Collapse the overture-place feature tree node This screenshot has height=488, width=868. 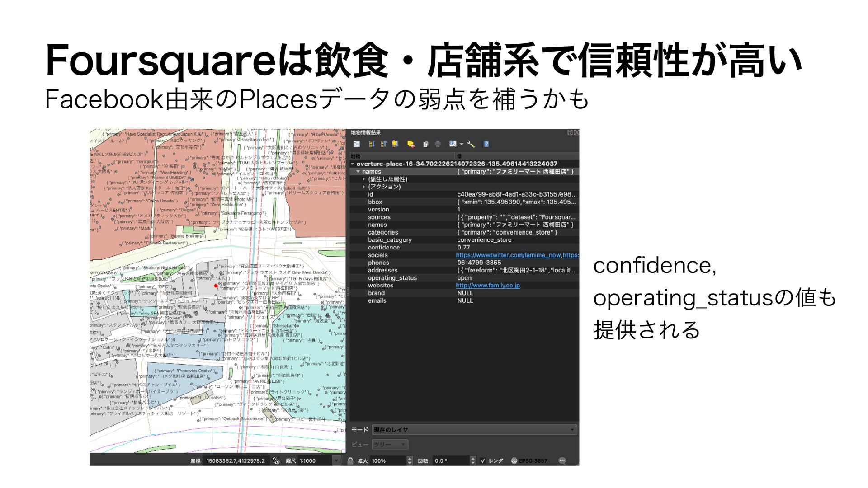353,164
